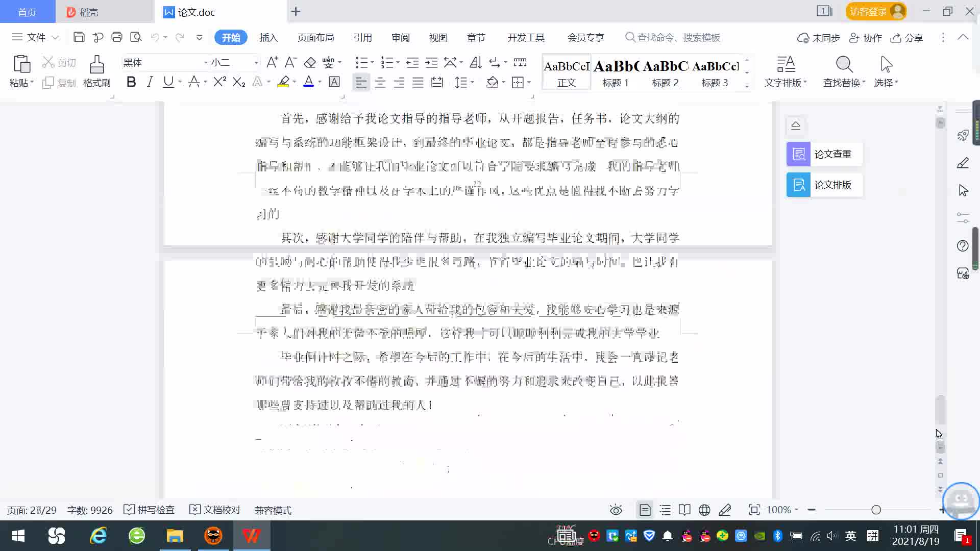Open the font name 黑体 dropdown
980x551 pixels.
206,63
